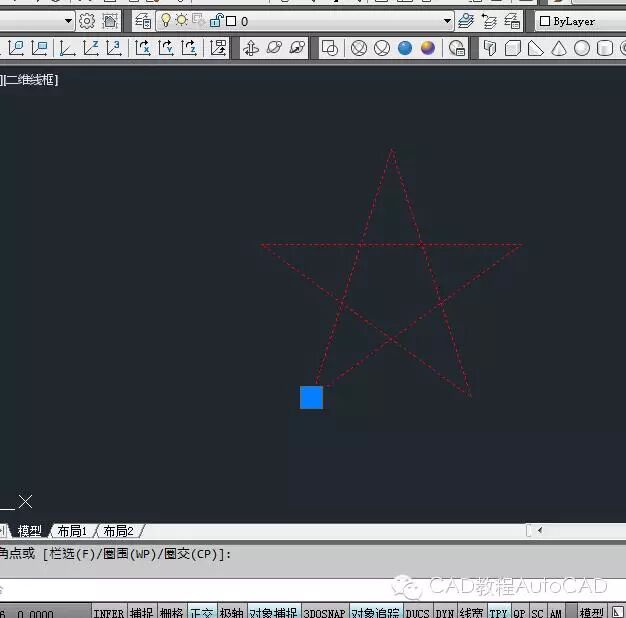Switch to 3D Hidden visual style
Image resolution: width=626 pixels, height=618 pixels.
click(x=382, y=48)
